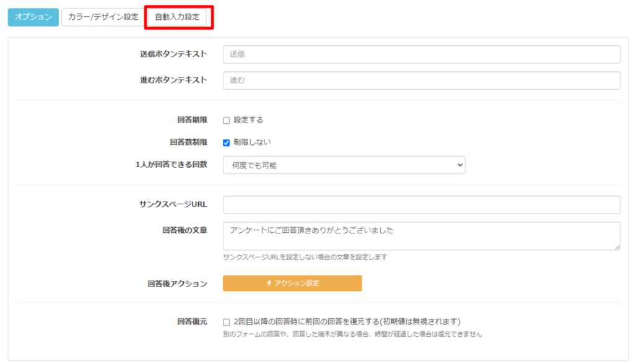Click the 回答後の文章 label
The image size is (634, 364).
185,230
